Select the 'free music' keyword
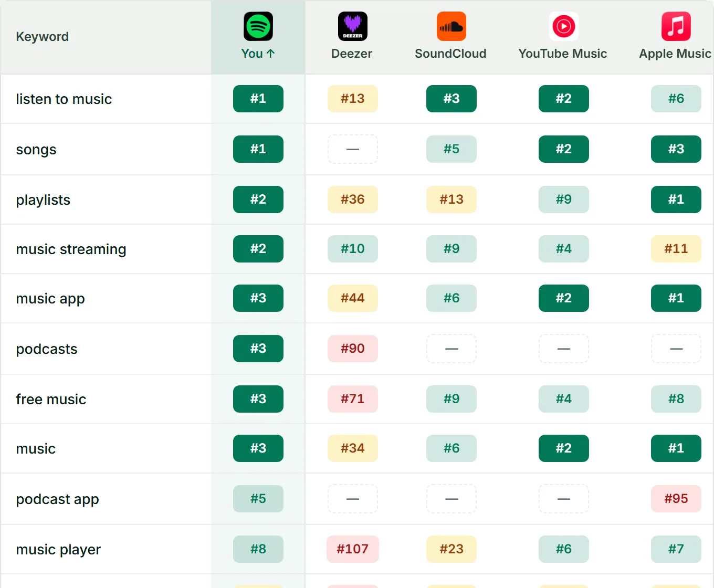The image size is (714, 588). (x=51, y=400)
